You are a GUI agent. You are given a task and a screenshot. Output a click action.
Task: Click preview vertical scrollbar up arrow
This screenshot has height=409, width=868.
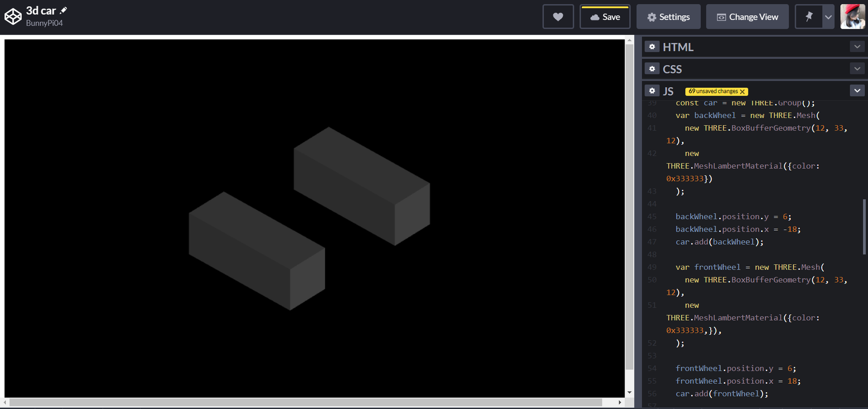629,40
